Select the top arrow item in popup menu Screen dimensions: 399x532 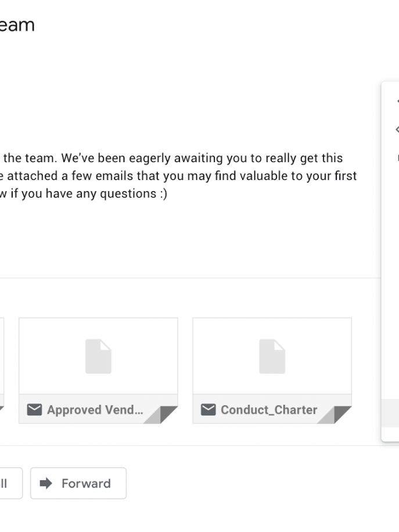coord(397,102)
